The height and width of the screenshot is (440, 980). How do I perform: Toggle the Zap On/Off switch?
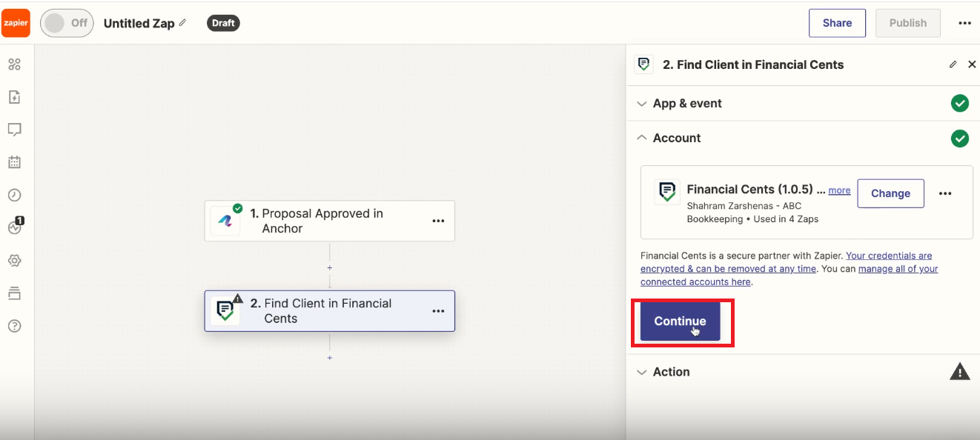(66, 23)
